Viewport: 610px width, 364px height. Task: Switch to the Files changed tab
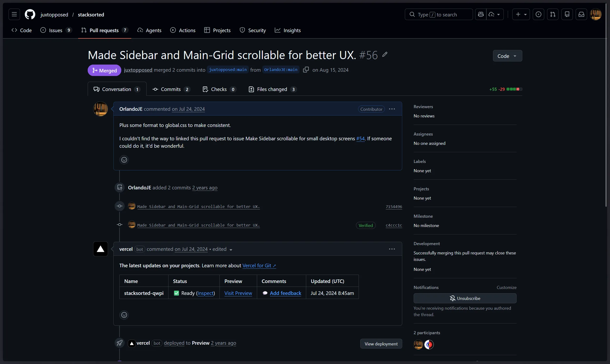[x=272, y=89]
